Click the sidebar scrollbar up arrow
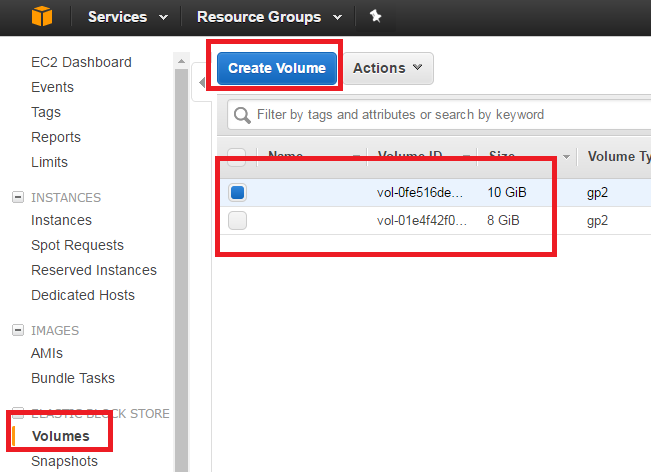This screenshot has width=652, height=472. click(181, 61)
